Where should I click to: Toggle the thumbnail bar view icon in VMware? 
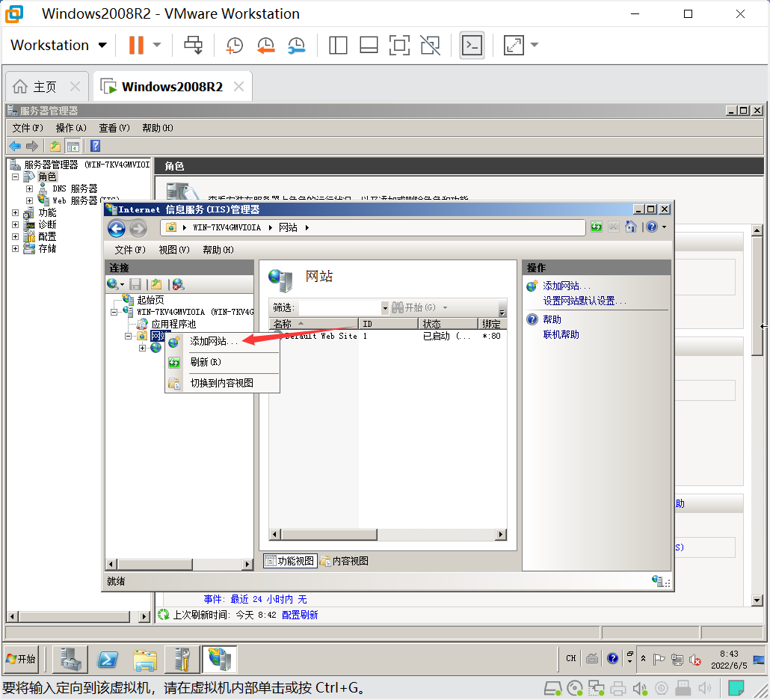pyautogui.click(x=369, y=45)
